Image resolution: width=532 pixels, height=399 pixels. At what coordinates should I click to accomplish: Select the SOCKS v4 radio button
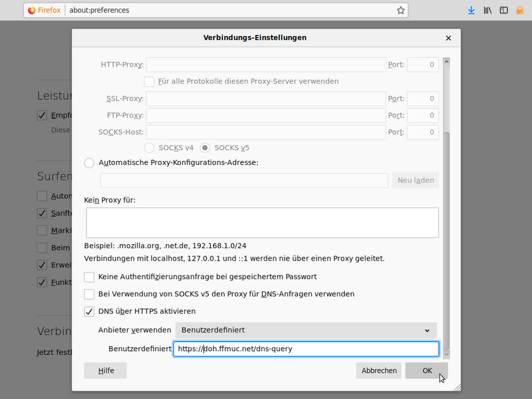pyautogui.click(x=149, y=148)
